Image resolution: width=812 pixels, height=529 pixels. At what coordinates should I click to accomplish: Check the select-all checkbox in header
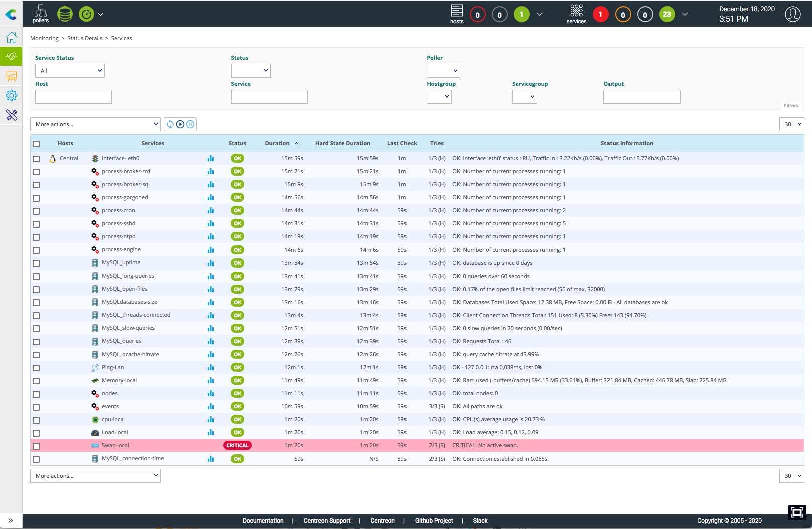[x=36, y=144]
